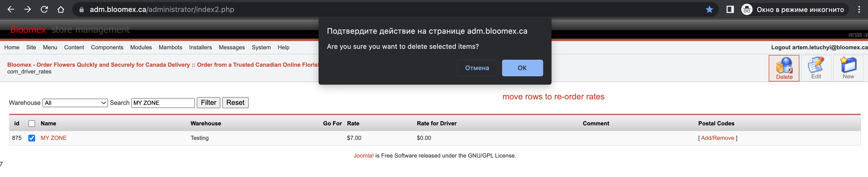Navigate back with the browser arrow
Screen dimensions: 868x177
[11, 9]
